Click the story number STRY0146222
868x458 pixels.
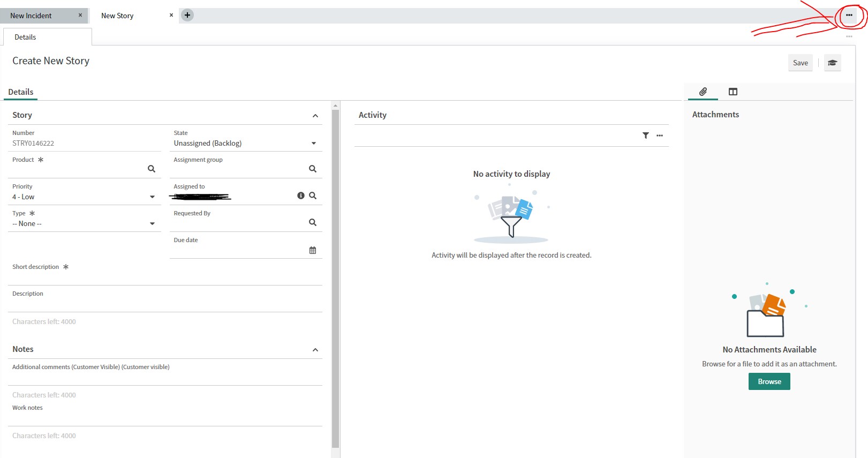[33, 143]
